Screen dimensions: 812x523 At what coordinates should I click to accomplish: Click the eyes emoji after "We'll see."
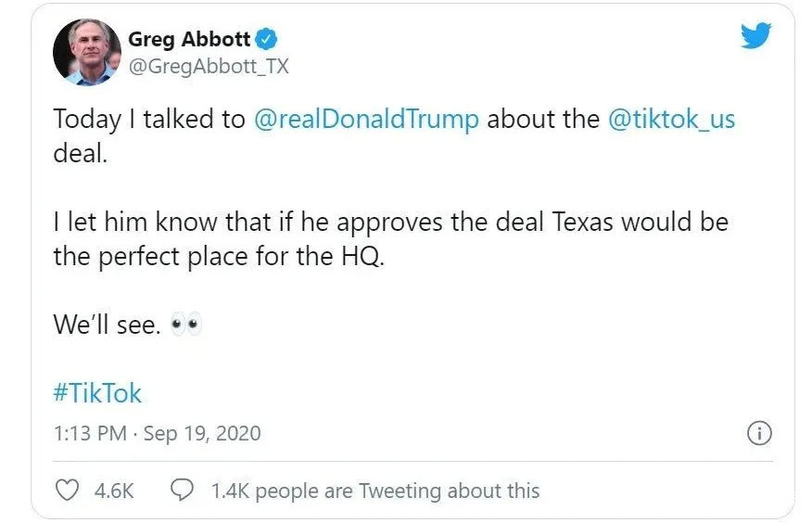click(x=186, y=325)
